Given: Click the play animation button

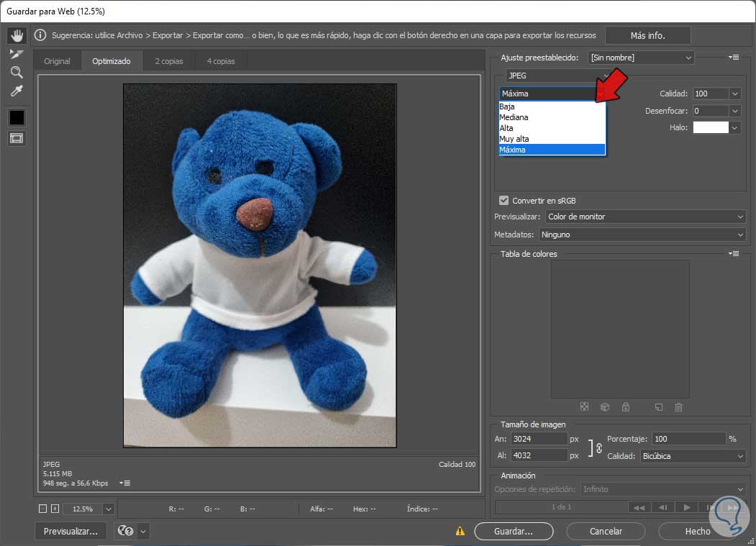Looking at the screenshot, I should click(x=686, y=507).
